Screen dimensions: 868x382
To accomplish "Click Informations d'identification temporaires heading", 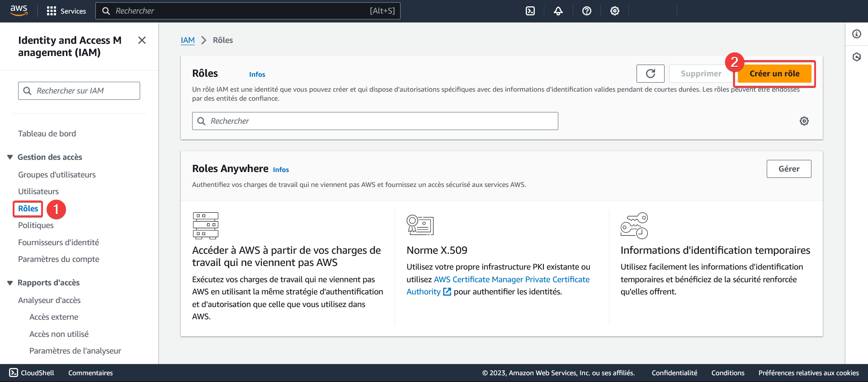I will pos(715,251).
